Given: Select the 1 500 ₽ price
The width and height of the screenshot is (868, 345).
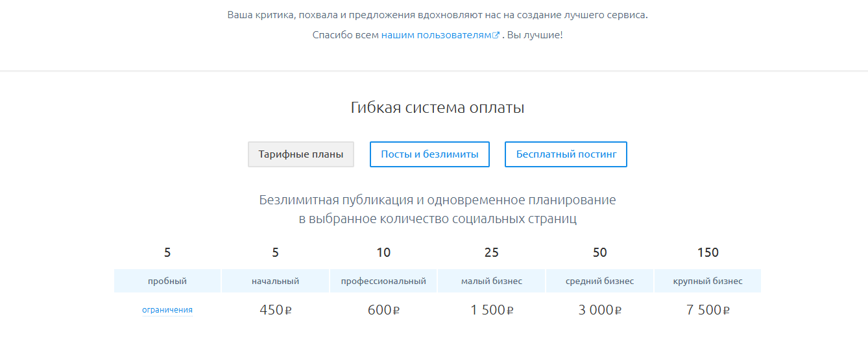Looking at the screenshot, I should pyautogui.click(x=492, y=310).
